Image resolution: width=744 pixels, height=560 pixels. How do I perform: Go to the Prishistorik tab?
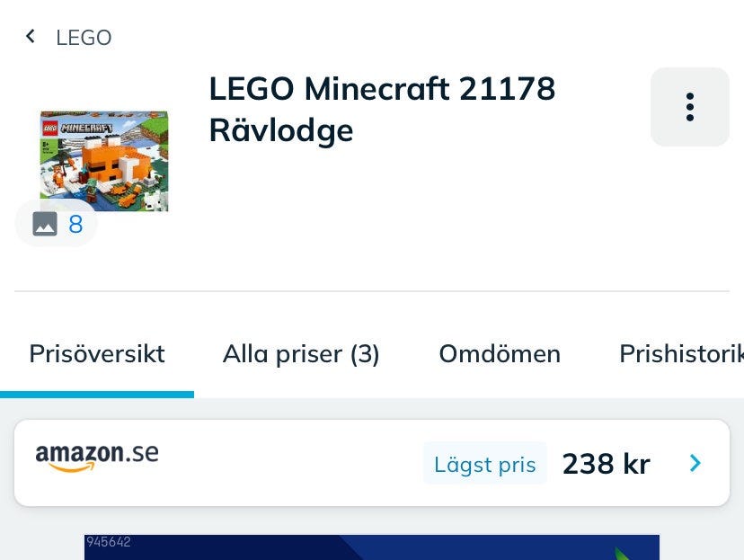680,354
